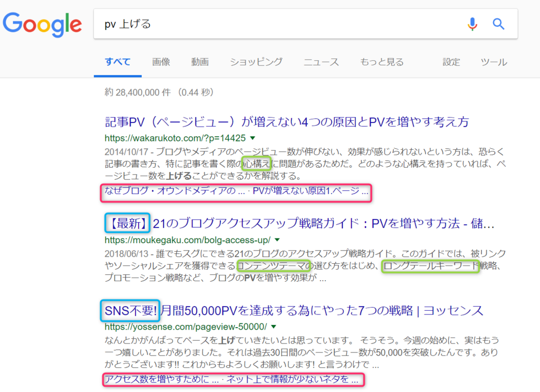Open the ツール options

494,62
